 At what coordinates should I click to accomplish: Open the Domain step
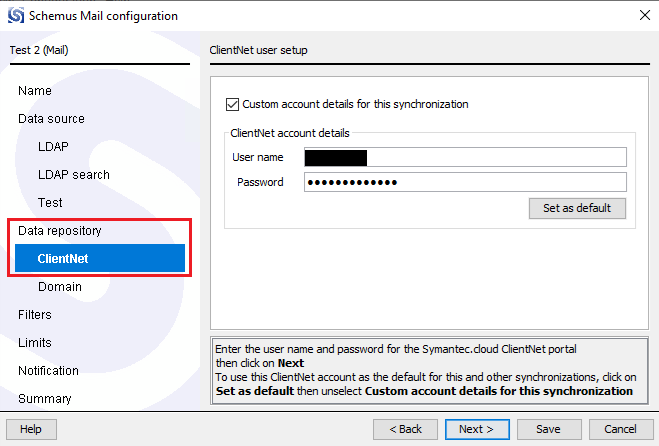[x=60, y=287]
